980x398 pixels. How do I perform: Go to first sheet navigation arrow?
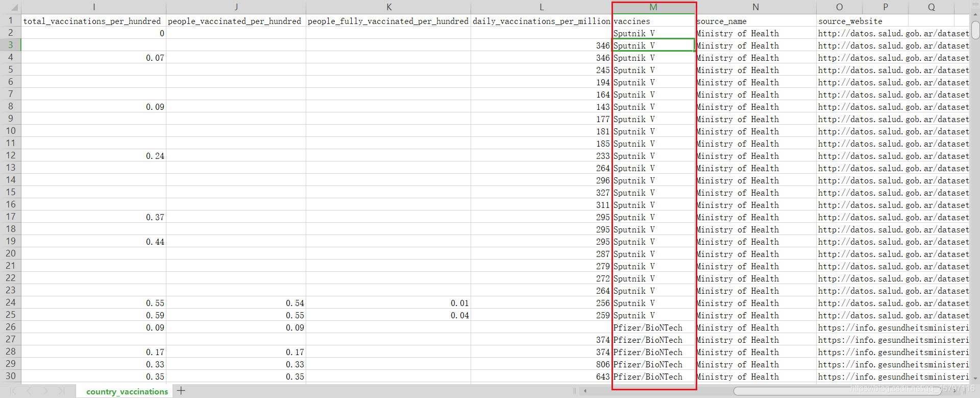point(14,391)
